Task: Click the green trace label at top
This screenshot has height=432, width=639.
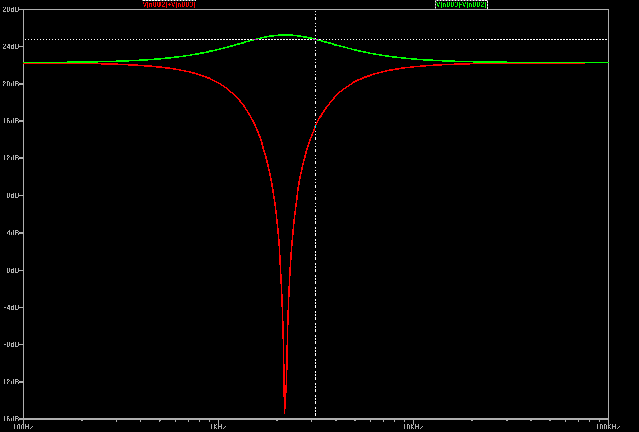Action: (x=461, y=4)
